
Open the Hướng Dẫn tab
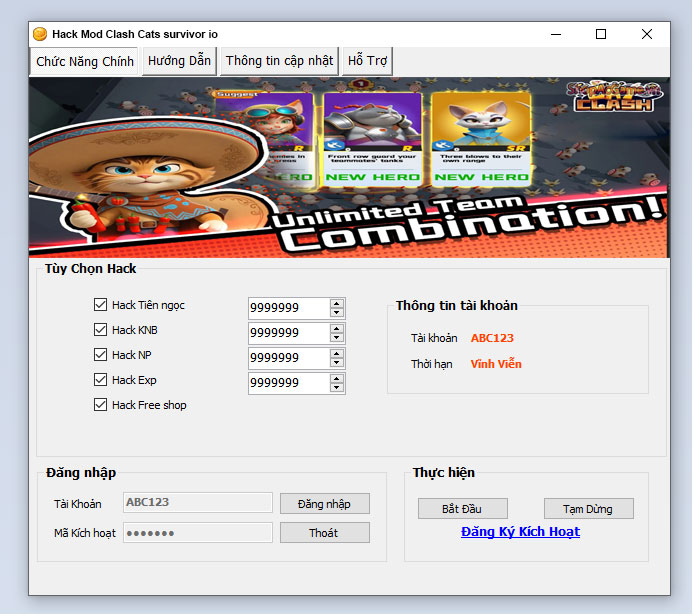coord(179,61)
